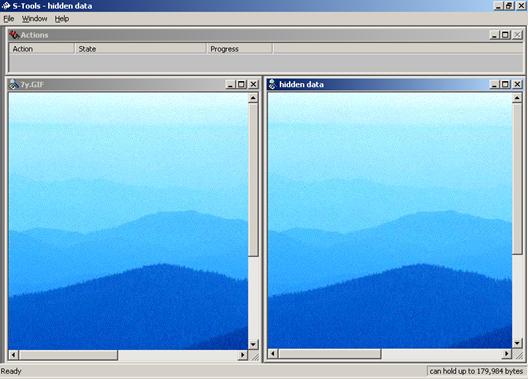Maximize the 7y.GIF image window
This screenshot has width=528, height=379.
[241, 84]
